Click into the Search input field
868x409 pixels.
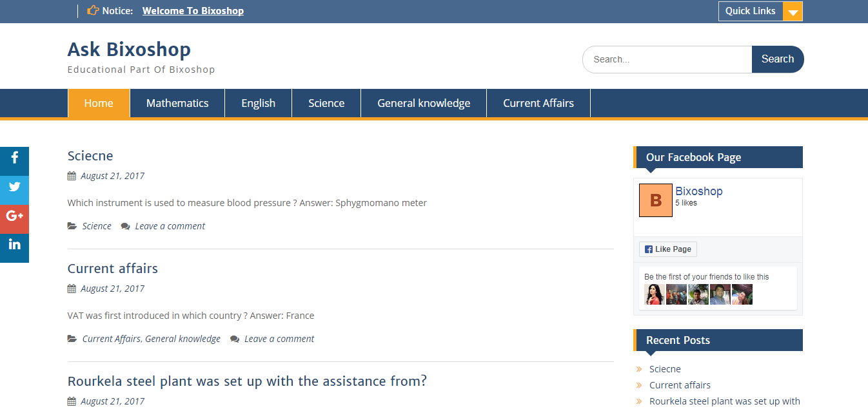(667, 59)
